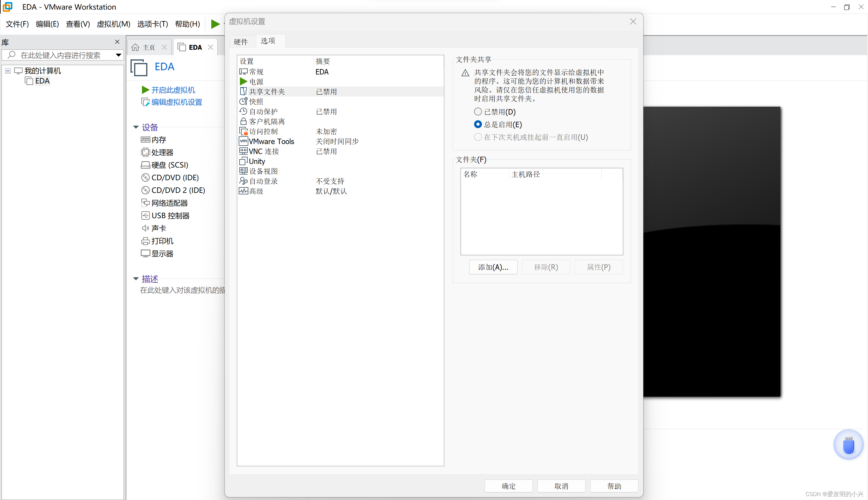Open the 虚拟机(M) menu
Image resolution: width=868 pixels, height=500 pixels.
pyautogui.click(x=114, y=24)
